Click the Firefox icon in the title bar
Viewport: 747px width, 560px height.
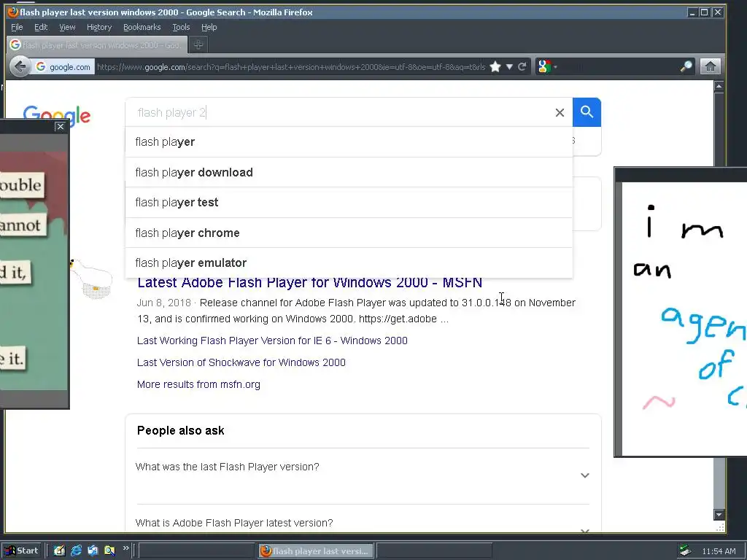coord(13,12)
